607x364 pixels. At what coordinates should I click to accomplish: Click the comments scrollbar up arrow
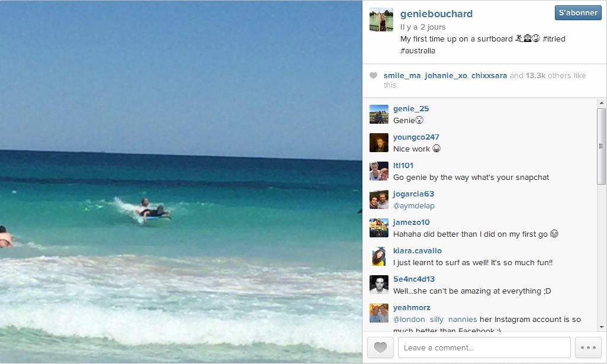point(601,103)
